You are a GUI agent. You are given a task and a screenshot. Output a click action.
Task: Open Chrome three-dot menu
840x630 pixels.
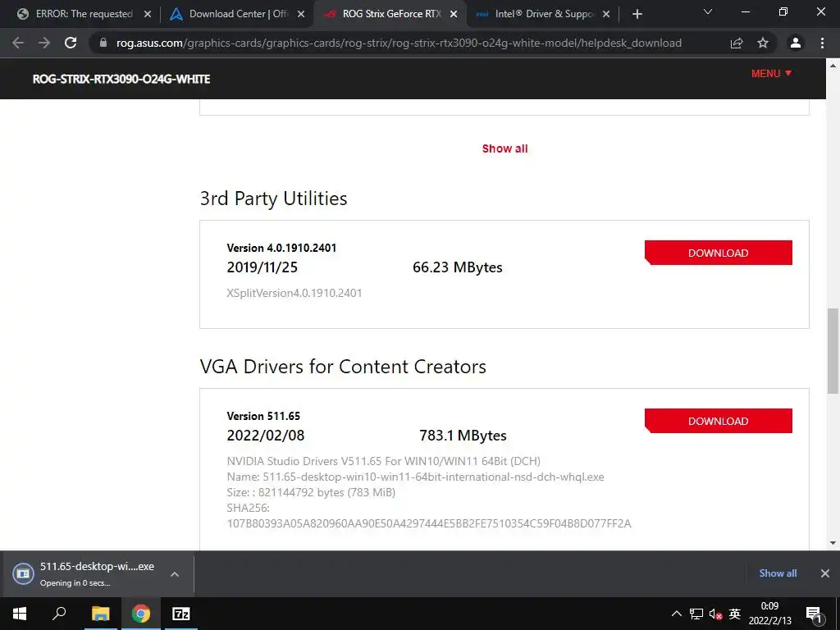(x=822, y=43)
